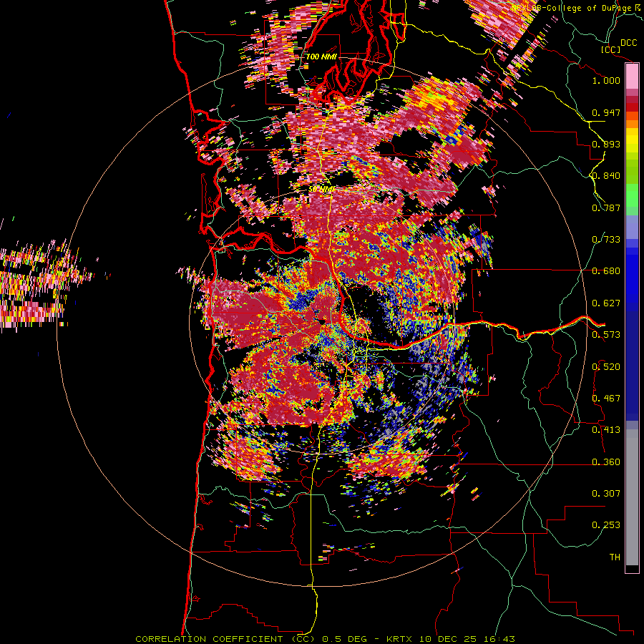
Task: Select the 0.787 legend value
Action: pyautogui.click(x=606, y=208)
